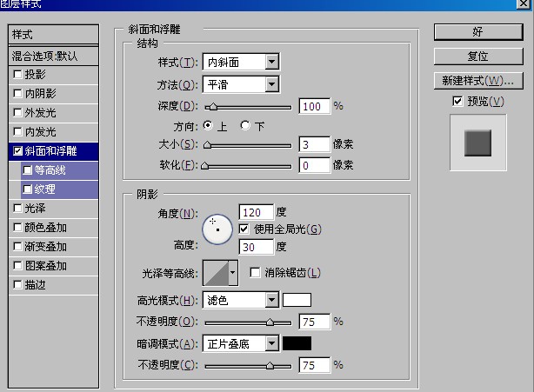Screen dimensions: 534x392
Task: Select 混合选项:默认 blending options entry
Action: coord(53,56)
